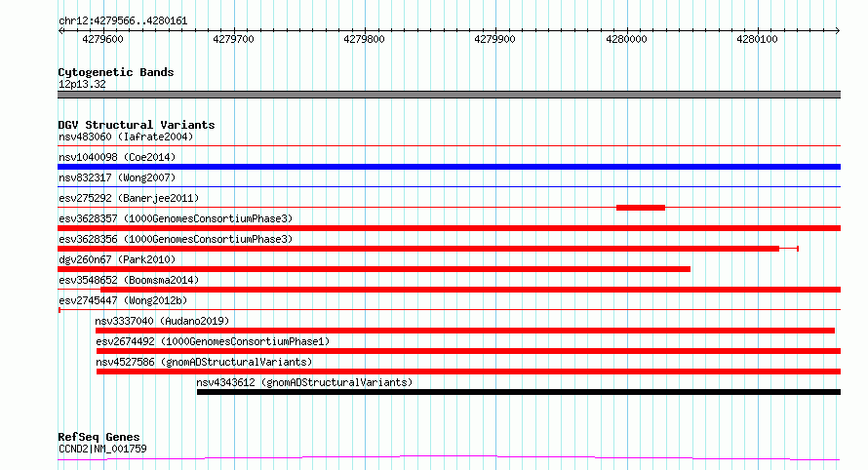Viewport: 868px width, 470px height.
Task: Click nsv4527586 (gnomADStructuralVariants) label
Action: [x=204, y=362]
